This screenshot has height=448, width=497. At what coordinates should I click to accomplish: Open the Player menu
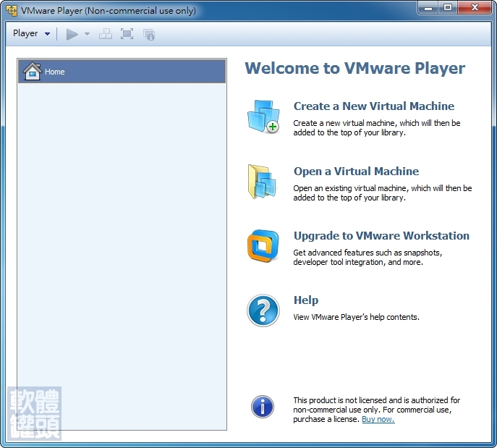pyautogui.click(x=31, y=33)
